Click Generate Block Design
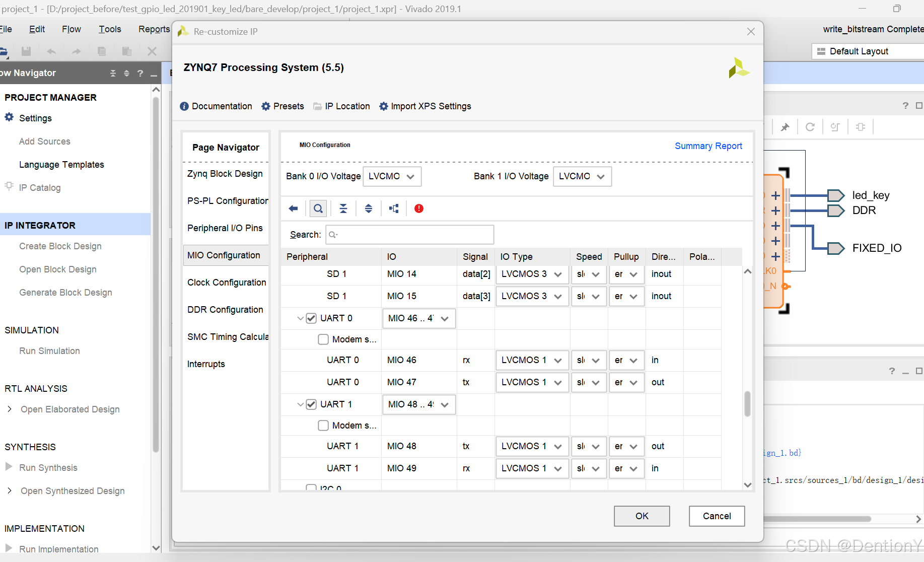The width and height of the screenshot is (924, 562). point(65,293)
